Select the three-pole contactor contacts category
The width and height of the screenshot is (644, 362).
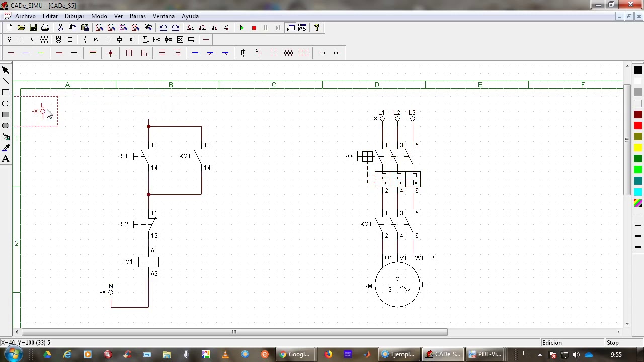click(x=44, y=40)
